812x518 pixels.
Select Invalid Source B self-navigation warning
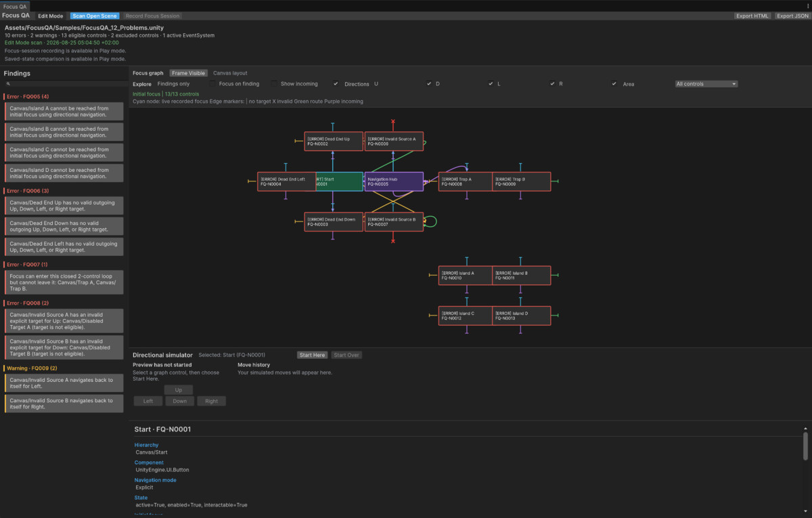[x=64, y=404]
